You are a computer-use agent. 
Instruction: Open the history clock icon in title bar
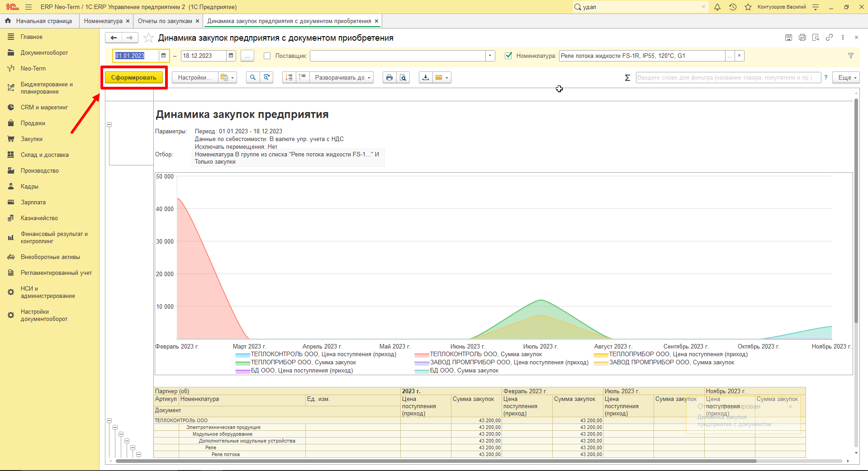(733, 7)
